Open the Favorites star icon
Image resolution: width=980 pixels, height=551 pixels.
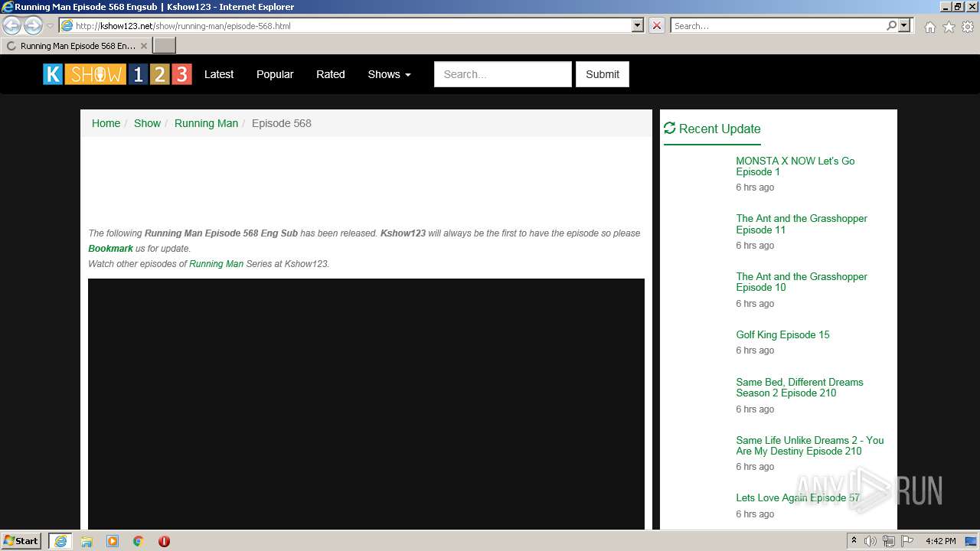(x=949, y=27)
